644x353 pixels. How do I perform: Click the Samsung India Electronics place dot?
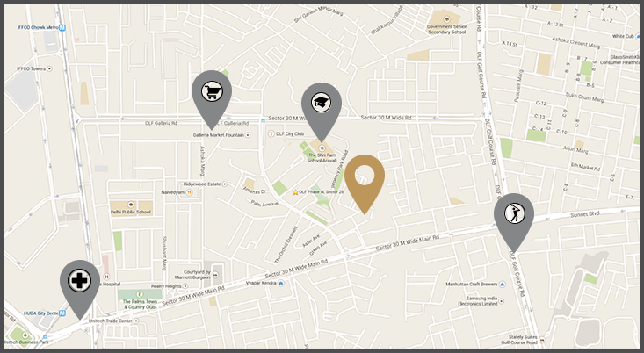point(502,302)
